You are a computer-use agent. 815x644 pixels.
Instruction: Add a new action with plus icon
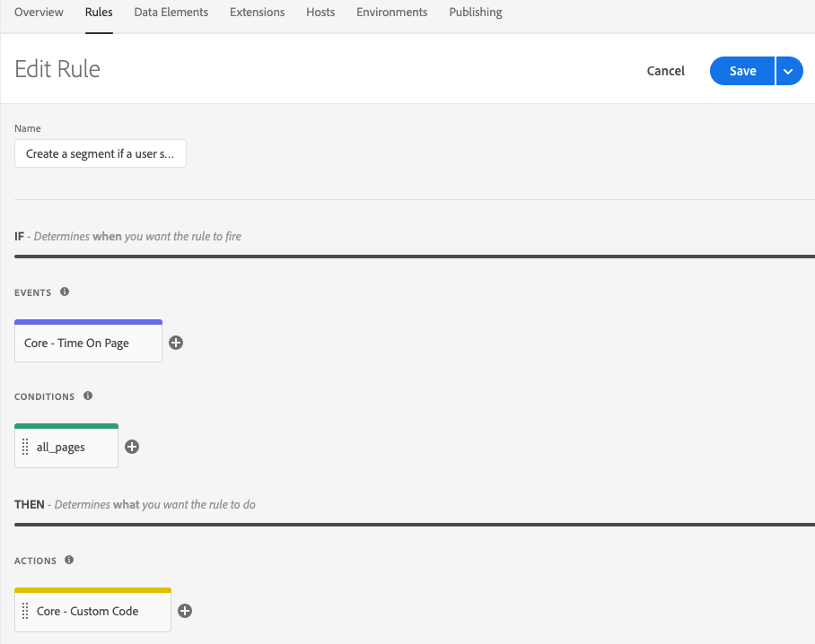(x=185, y=611)
